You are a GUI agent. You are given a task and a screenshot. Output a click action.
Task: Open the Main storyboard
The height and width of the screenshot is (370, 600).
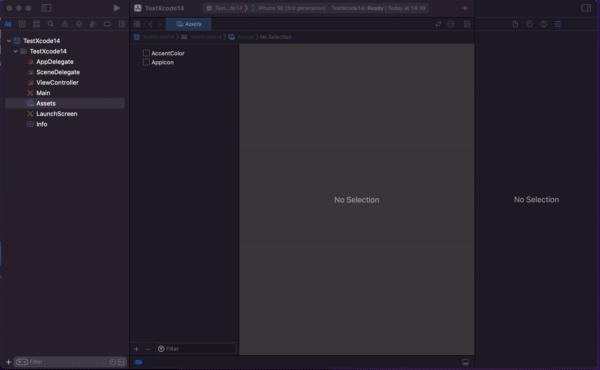coord(43,93)
